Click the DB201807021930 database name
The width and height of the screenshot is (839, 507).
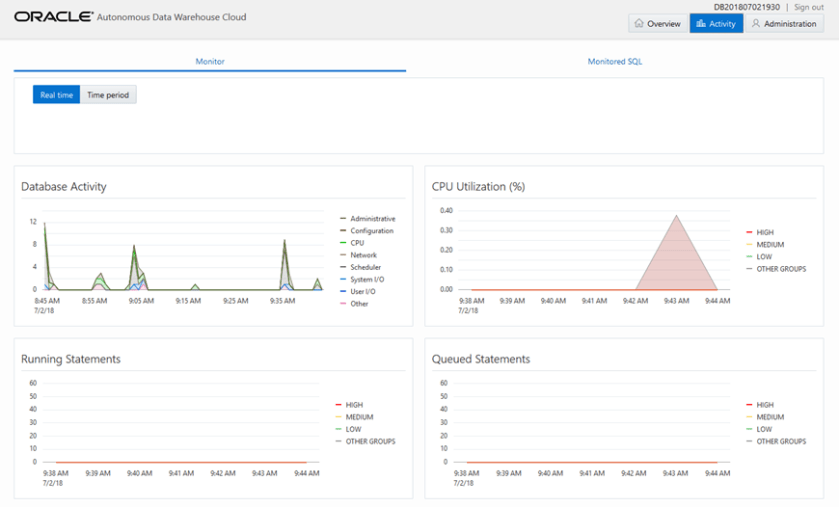pos(748,7)
